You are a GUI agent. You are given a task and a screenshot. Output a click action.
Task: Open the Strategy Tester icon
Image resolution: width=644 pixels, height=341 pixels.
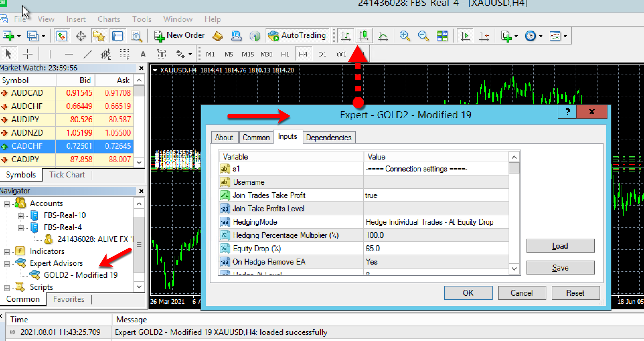pos(136,36)
